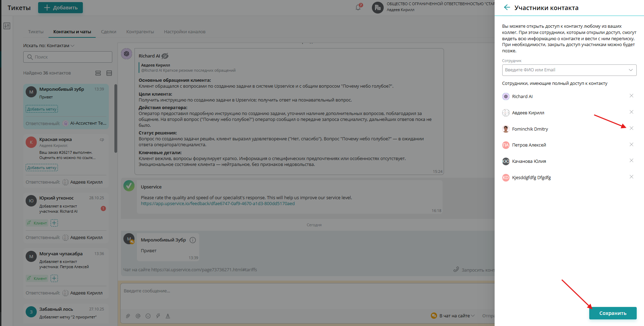The image size is (644, 326).
Task: Click the notification bell icon
Action: pyautogui.click(x=358, y=7)
